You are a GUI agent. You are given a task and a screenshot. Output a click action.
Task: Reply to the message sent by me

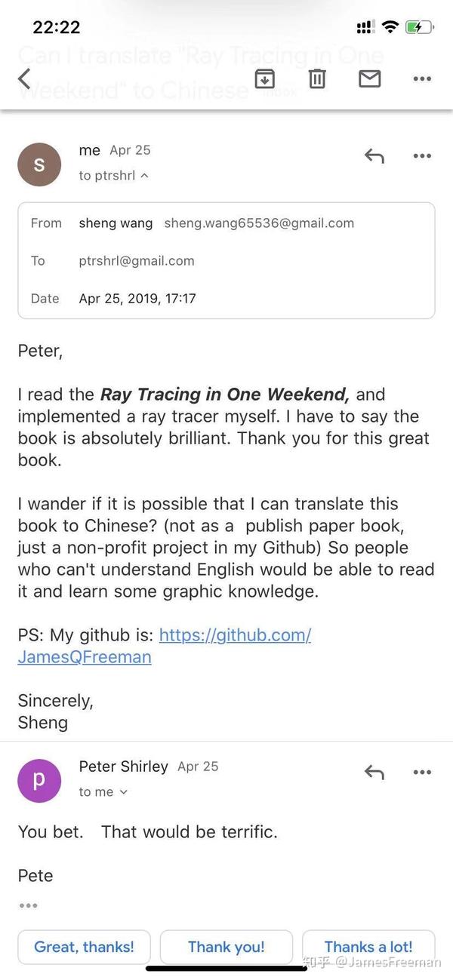[374, 156]
